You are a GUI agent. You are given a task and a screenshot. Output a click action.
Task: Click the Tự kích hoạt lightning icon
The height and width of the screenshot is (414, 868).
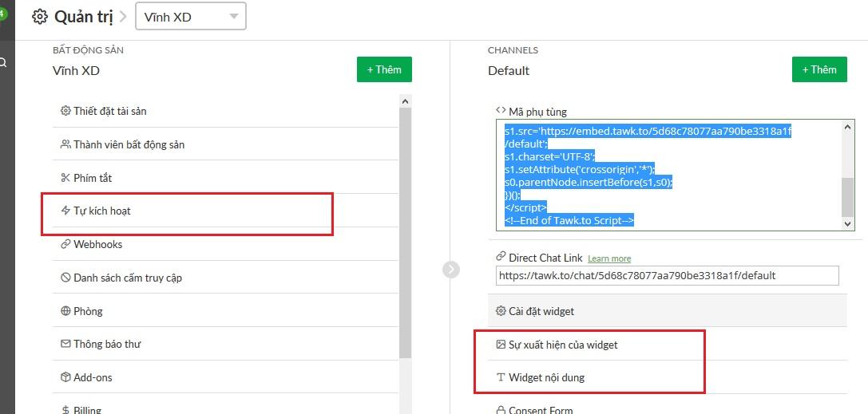coord(65,211)
